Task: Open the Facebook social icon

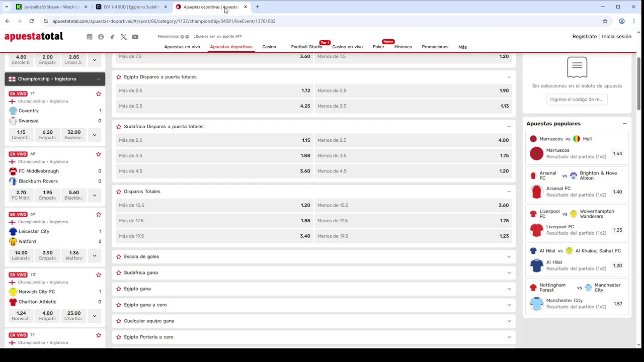Action: pyautogui.click(x=101, y=37)
